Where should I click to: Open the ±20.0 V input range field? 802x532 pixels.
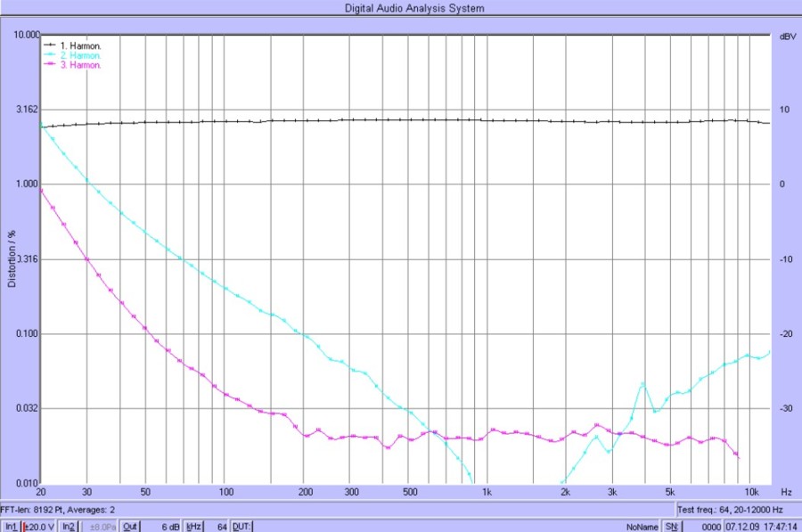pos(39,526)
